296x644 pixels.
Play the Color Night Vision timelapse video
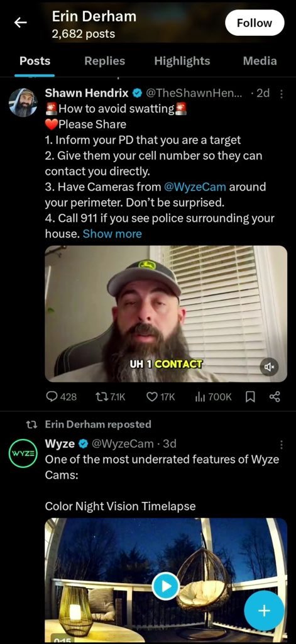166,586
